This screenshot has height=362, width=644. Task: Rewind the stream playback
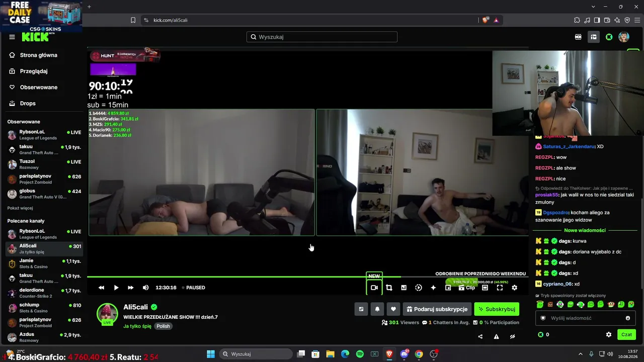coord(101,288)
